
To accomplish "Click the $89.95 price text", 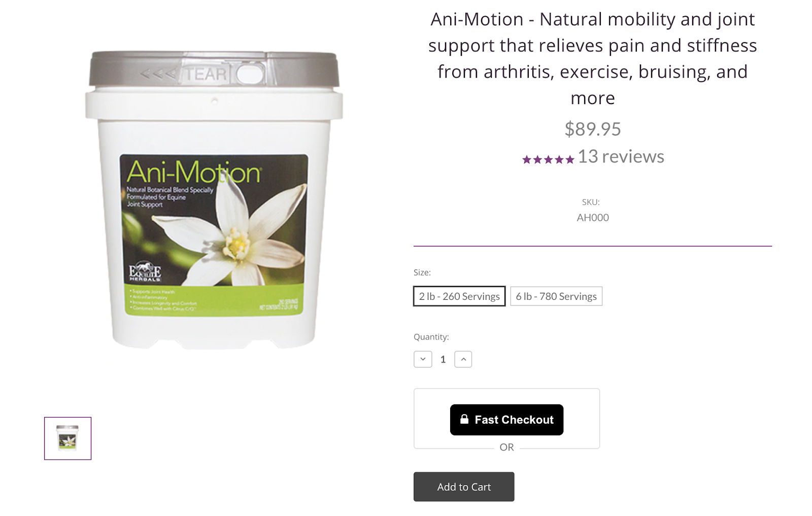I will pos(593,129).
